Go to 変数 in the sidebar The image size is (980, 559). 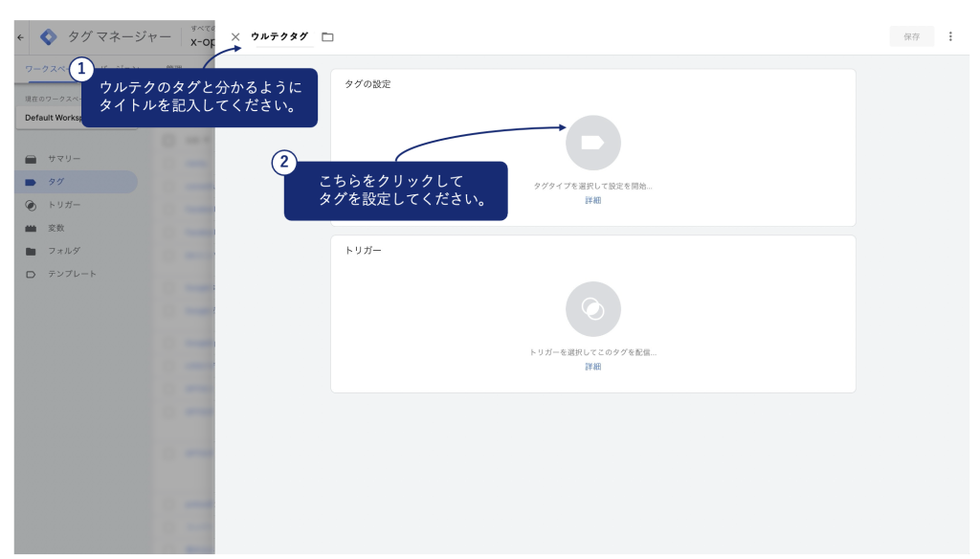coord(56,228)
